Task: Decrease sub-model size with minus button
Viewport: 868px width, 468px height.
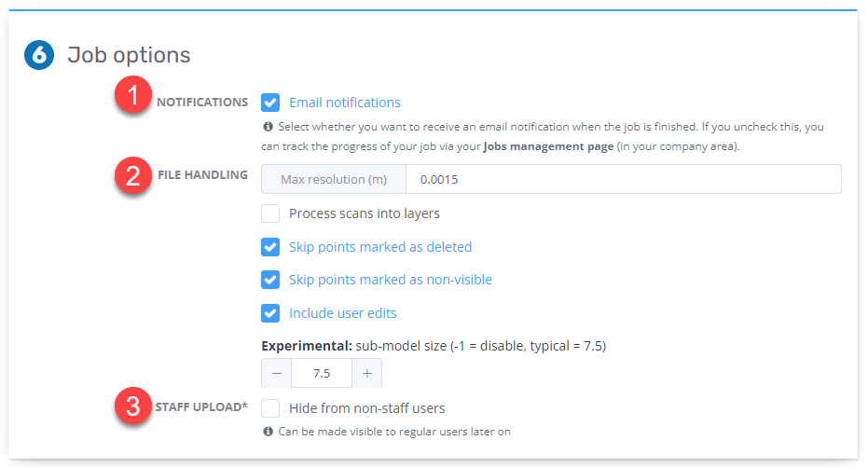Action: [x=277, y=374]
